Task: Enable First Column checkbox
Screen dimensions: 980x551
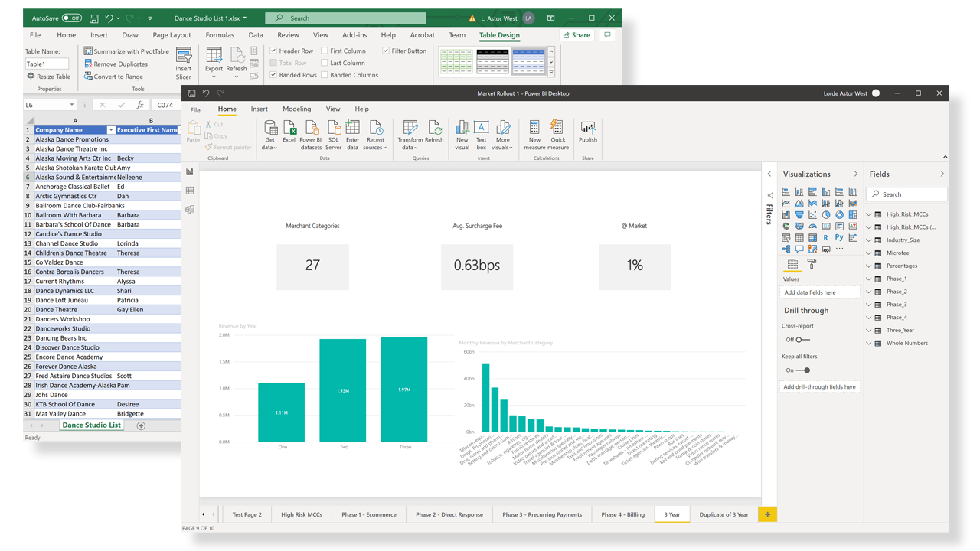Action: tap(325, 51)
